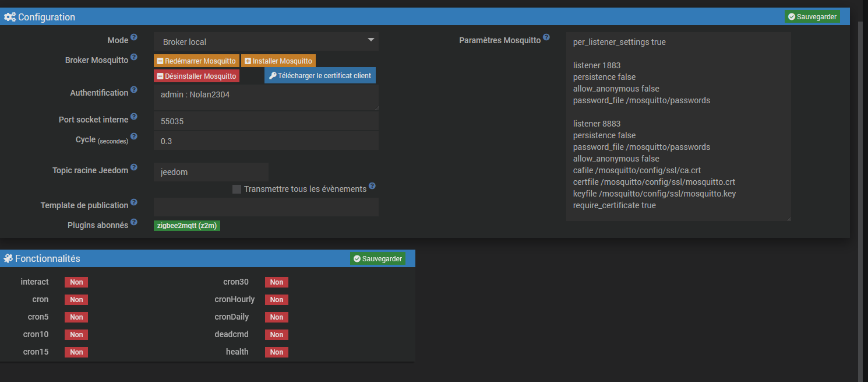
Task: Click the gears icon in Configuration header
Action: [x=10, y=17]
